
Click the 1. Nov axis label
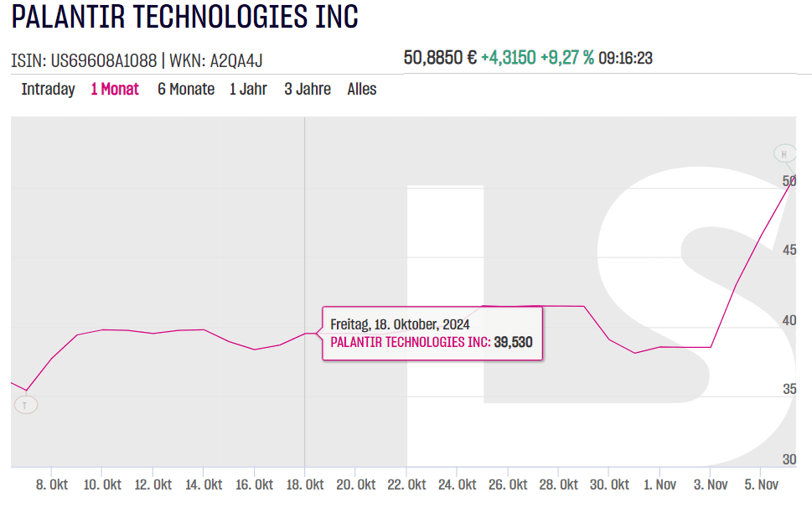click(x=659, y=485)
